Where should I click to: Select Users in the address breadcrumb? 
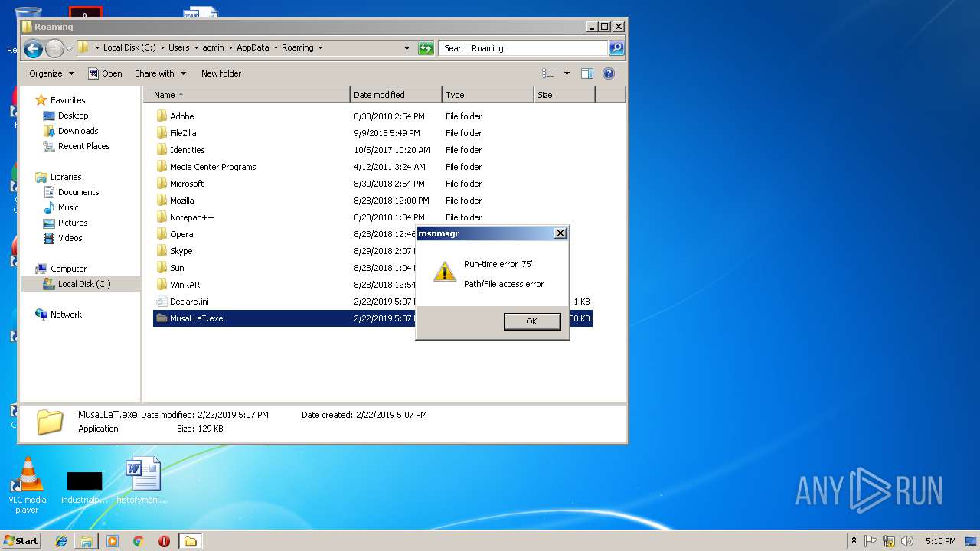(x=179, y=47)
